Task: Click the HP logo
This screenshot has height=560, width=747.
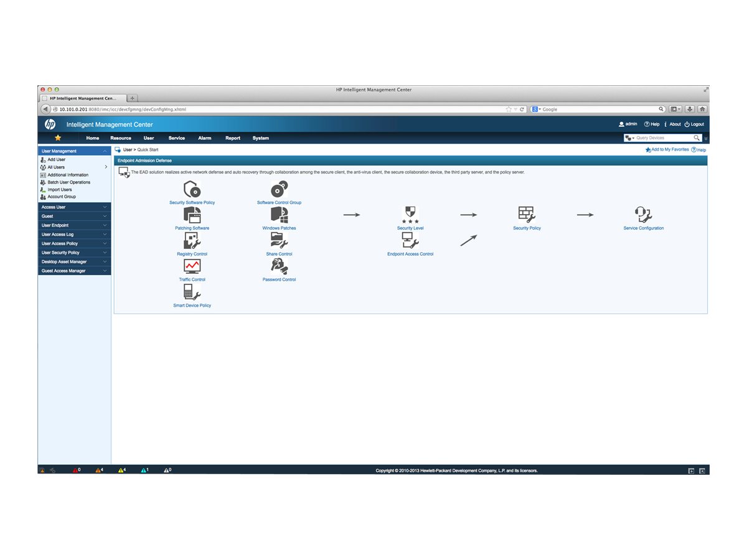Action: click(50, 124)
